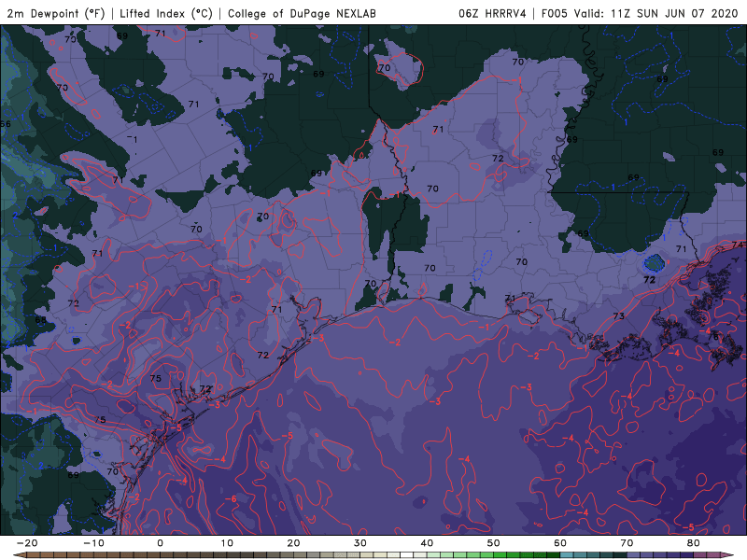Select the "College of DuPage NEXLAB" header text
Viewport: 747px width, 560px height.
point(302,13)
